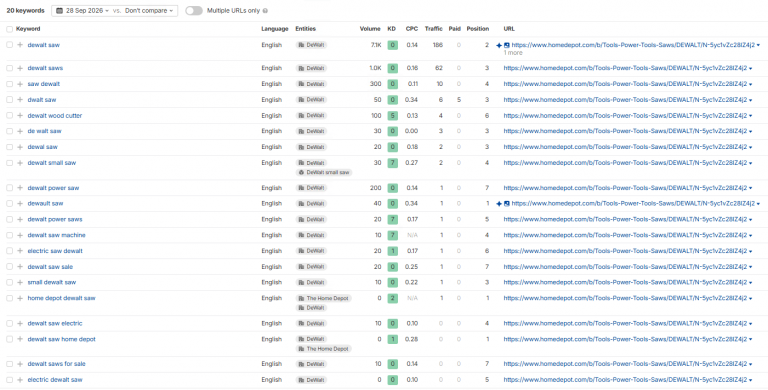Expand URL dropdown arrow in 'electric dewalt saw' row
The image size is (768, 390).
[x=750, y=380]
